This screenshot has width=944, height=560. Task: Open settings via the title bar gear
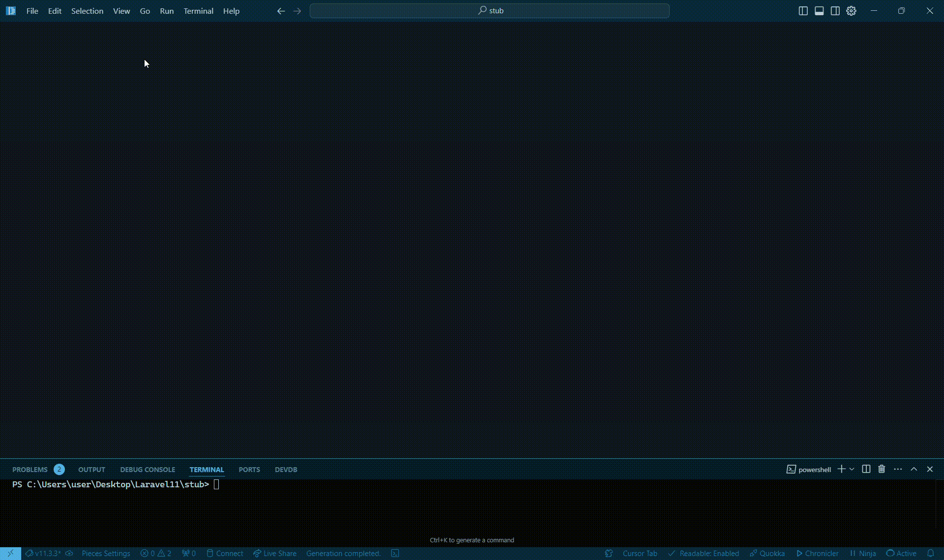(x=852, y=11)
